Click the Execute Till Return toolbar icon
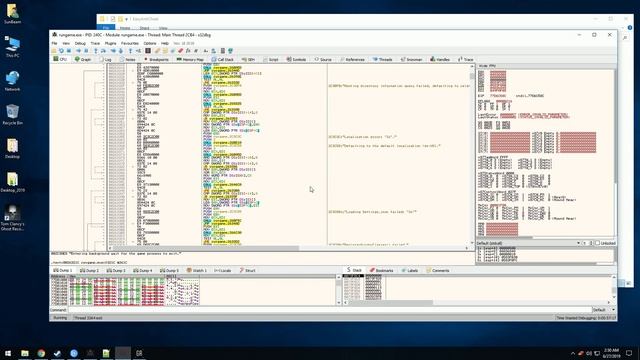 130,51
